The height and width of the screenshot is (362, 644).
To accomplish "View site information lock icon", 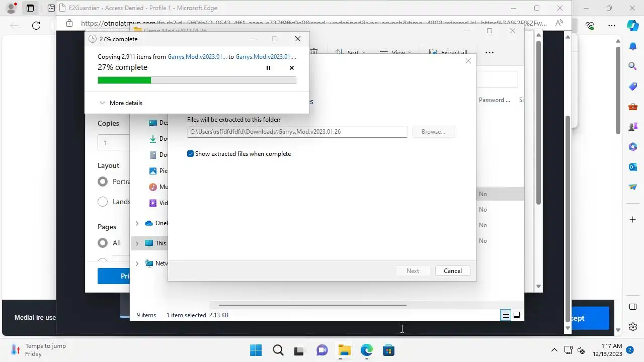I will pos(69,23).
